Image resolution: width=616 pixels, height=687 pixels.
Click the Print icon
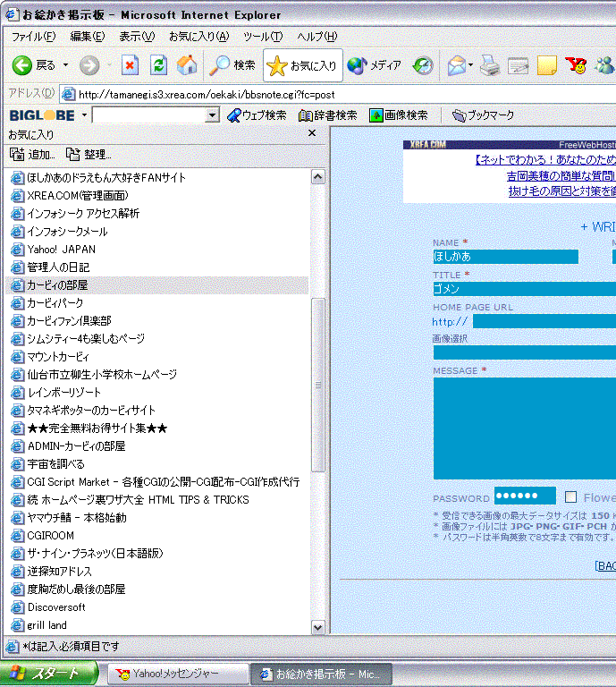click(x=489, y=65)
